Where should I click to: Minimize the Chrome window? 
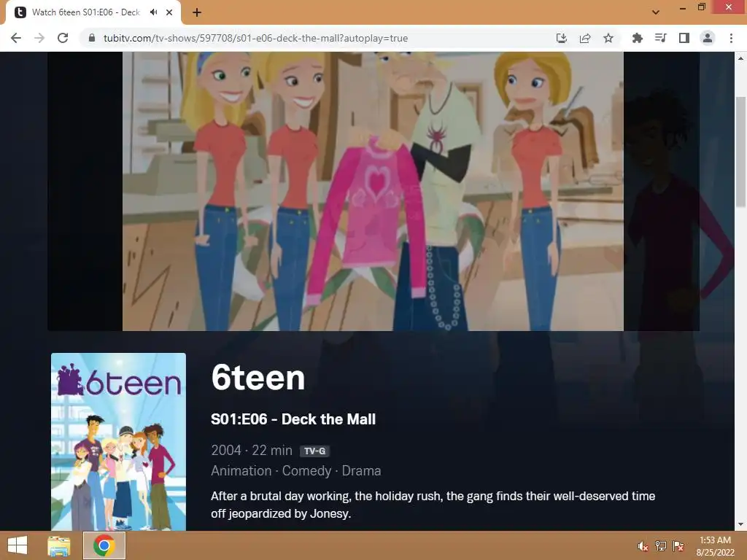pyautogui.click(x=683, y=8)
